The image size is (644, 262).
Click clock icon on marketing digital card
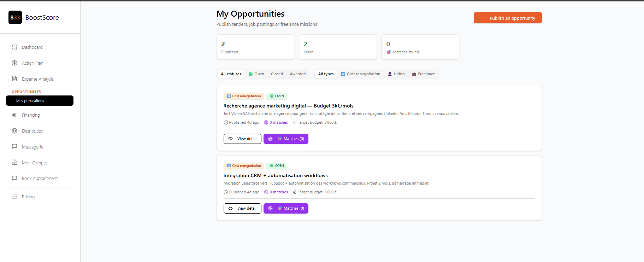226,122
